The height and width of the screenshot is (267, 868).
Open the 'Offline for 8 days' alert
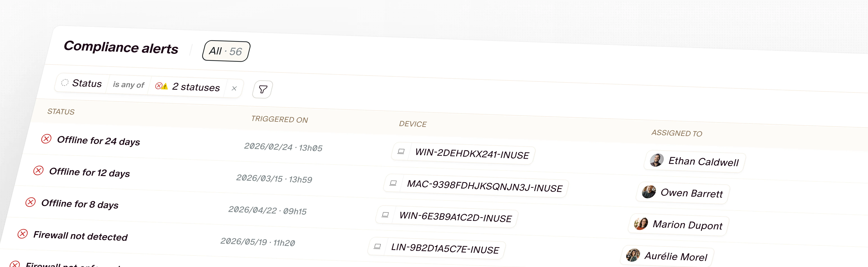click(x=80, y=204)
